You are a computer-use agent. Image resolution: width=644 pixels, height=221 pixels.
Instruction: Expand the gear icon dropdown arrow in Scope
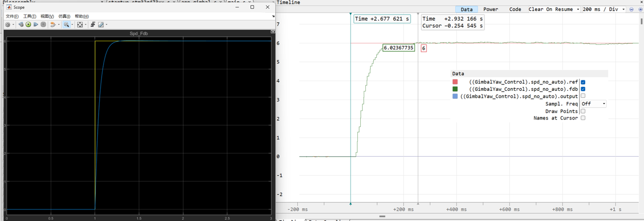(x=13, y=25)
